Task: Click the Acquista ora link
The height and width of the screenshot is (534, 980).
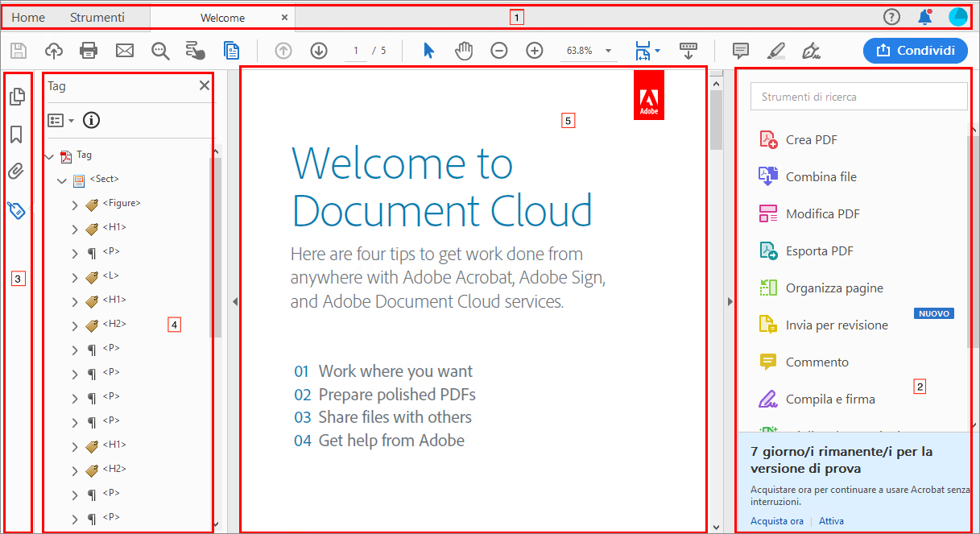Action: 776,521
